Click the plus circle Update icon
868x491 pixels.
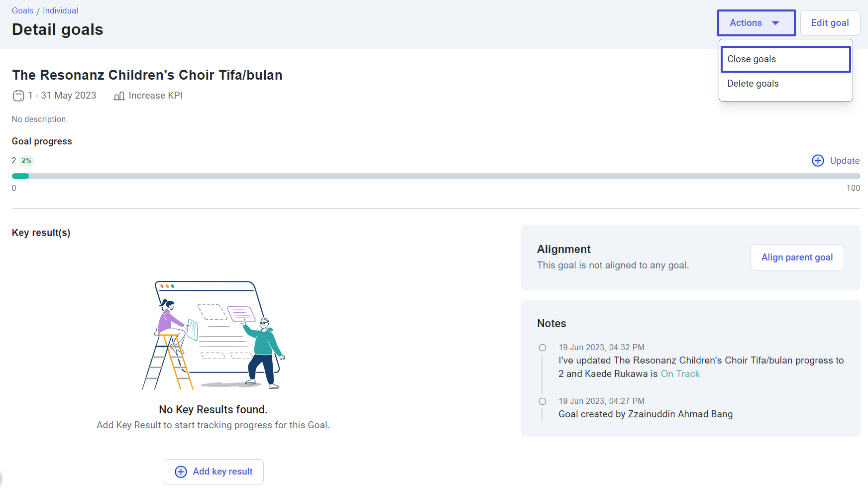click(818, 160)
